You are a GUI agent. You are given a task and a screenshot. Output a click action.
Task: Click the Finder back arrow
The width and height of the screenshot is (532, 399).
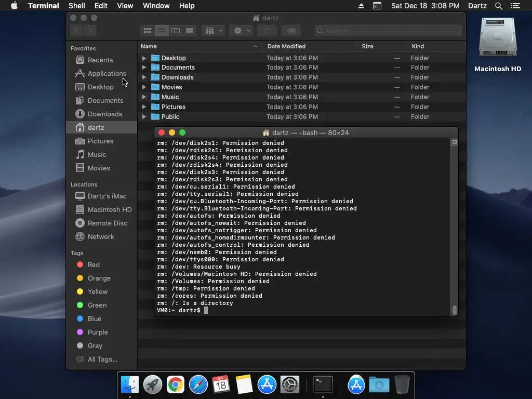coord(77,31)
